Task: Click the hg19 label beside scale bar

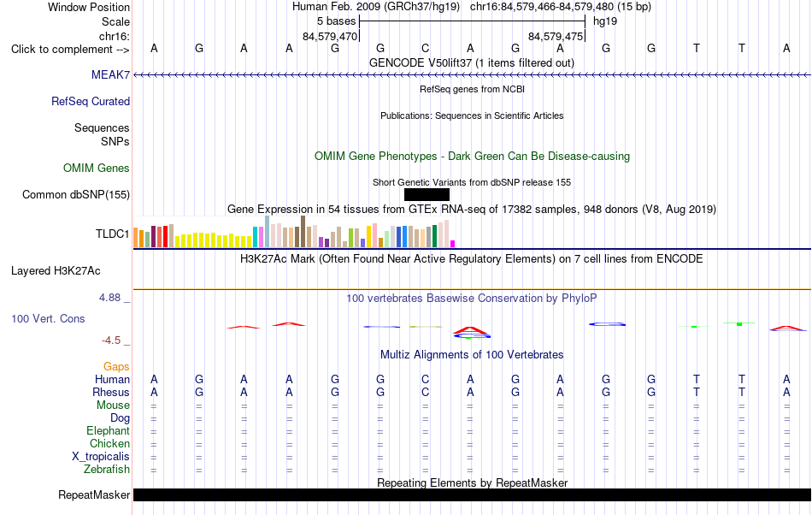Action: (x=605, y=21)
